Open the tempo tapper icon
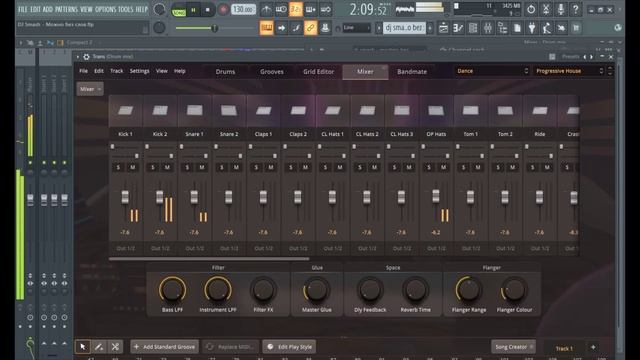The width and height of the screenshot is (640, 360). click(x=547, y=28)
